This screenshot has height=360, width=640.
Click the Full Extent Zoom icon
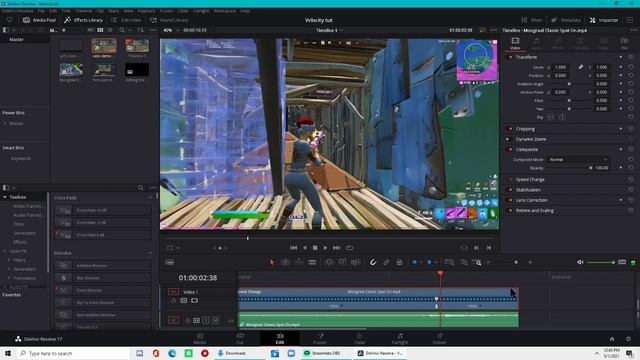(x=449, y=262)
